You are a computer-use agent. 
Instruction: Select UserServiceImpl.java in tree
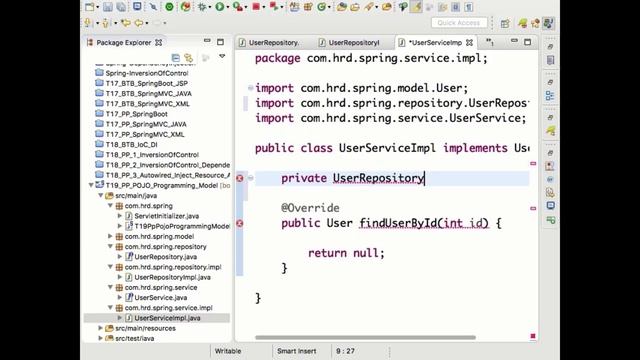167,318
